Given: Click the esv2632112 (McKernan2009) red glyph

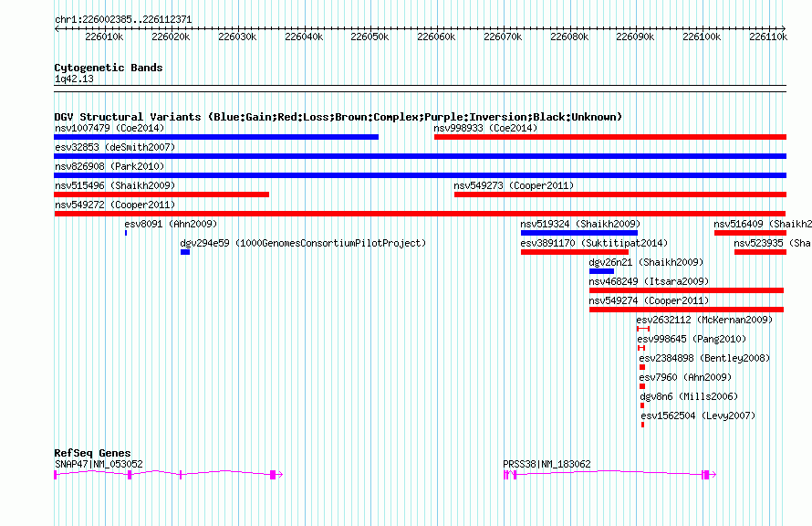Looking at the screenshot, I should pos(642,329).
